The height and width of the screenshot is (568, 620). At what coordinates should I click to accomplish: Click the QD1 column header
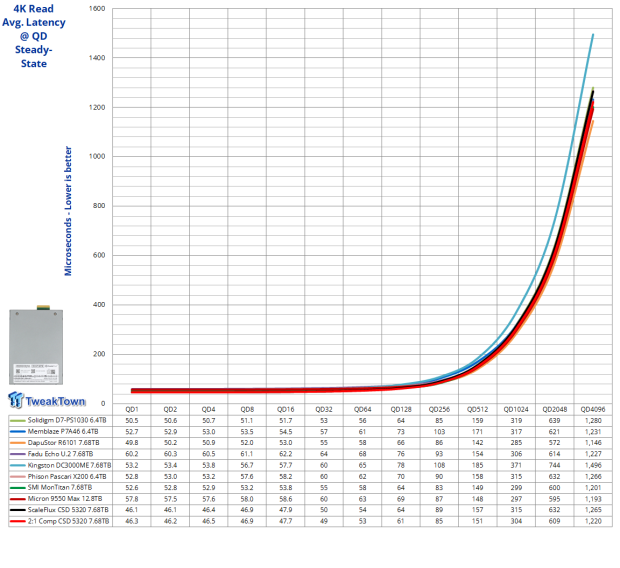[x=130, y=409]
